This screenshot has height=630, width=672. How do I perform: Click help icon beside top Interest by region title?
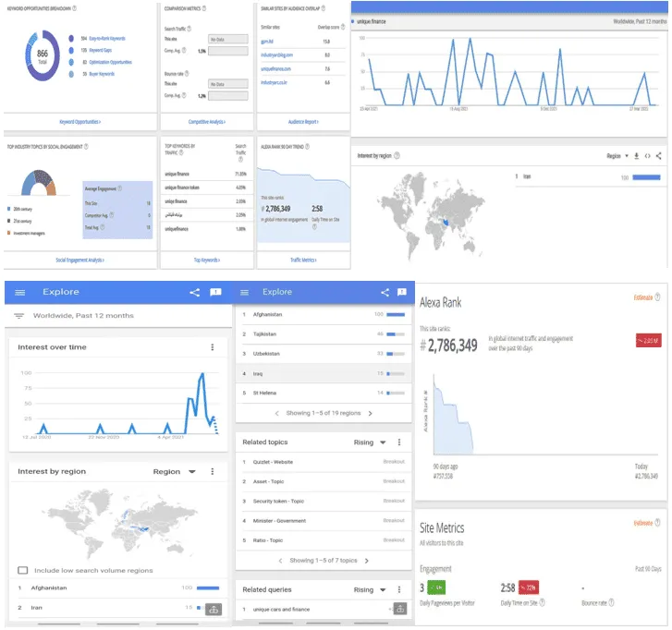[x=397, y=156]
